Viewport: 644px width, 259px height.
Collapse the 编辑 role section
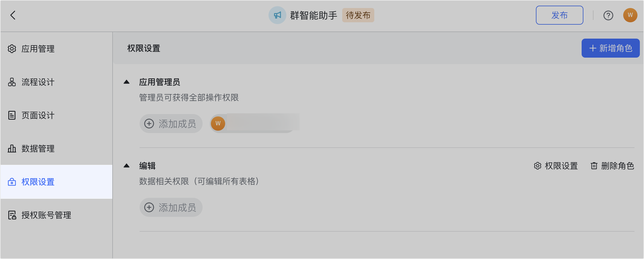click(127, 166)
